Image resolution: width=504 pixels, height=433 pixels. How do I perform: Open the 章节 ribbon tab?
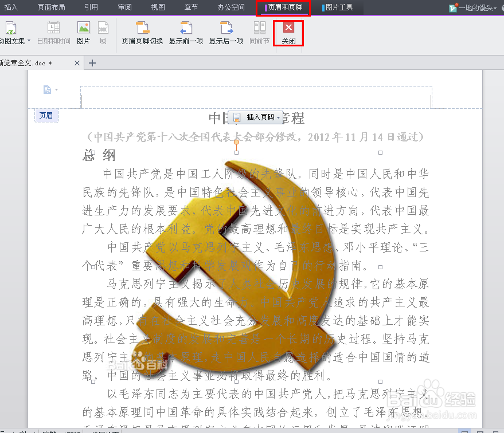click(191, 8)
